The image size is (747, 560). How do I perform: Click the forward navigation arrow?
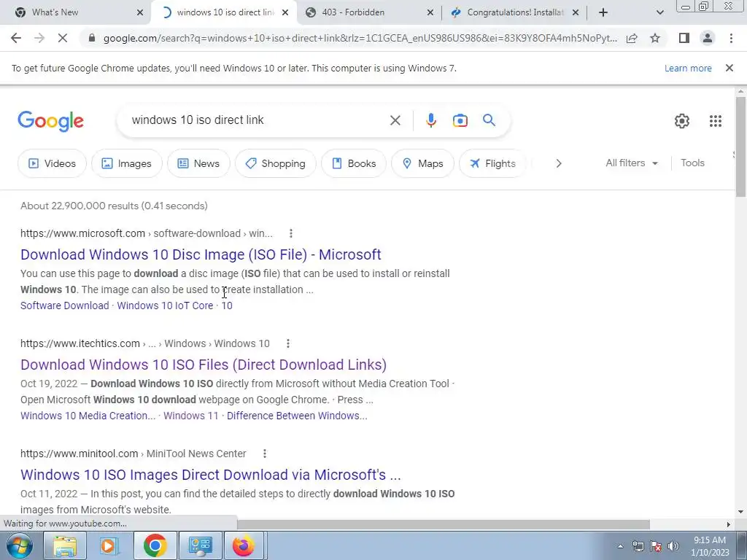[x=39, y=38]
